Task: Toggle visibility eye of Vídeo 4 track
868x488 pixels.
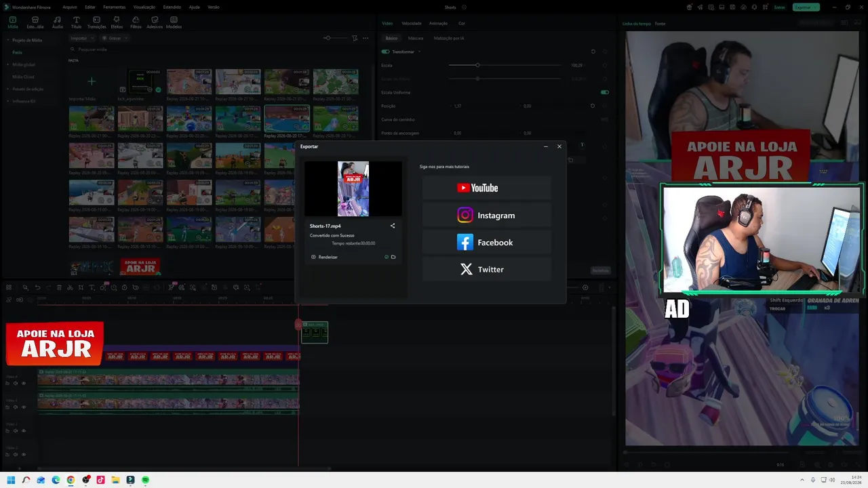Action: pyautogui.click(x=24, y=384)
